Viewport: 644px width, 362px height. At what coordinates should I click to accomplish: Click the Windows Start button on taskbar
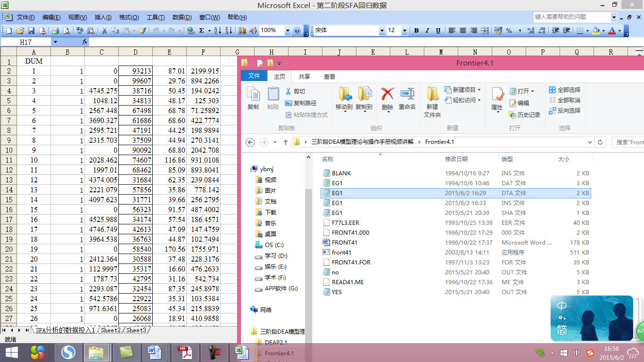coord(11,353)
